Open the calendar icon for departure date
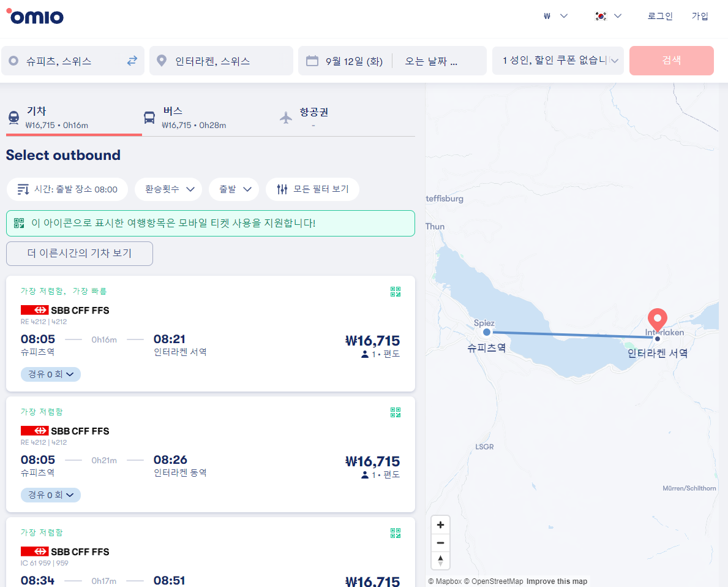The image size is (728, 587). pos(312,61)
